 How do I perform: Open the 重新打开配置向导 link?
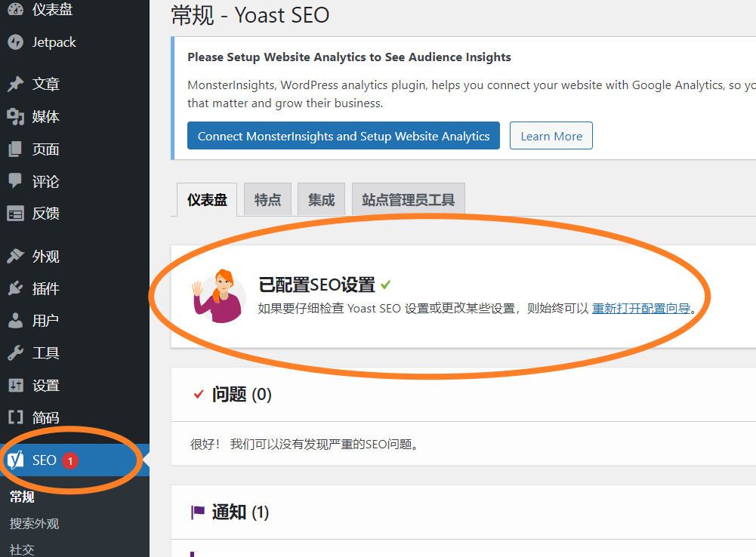click(641, 309)
